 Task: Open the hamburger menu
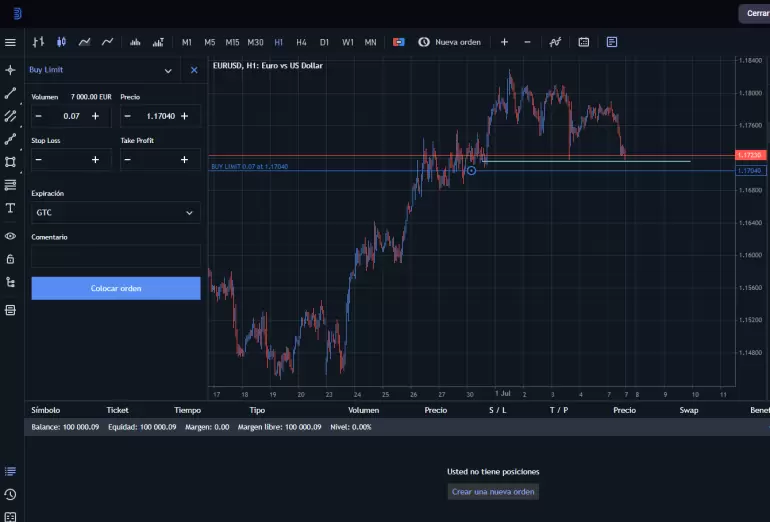[10, 42]
